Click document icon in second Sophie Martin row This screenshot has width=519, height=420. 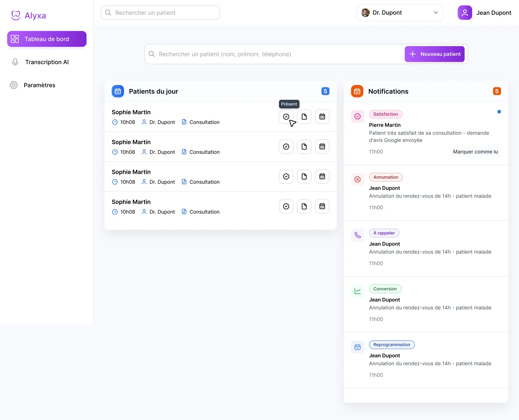pyautogui.click(x=304, y=146)
